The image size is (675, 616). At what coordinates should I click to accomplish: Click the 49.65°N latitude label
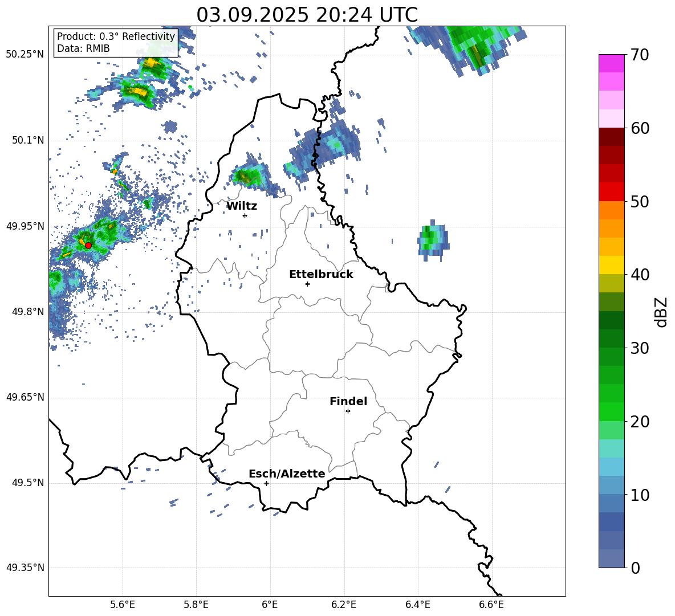[x=25, y=397]
